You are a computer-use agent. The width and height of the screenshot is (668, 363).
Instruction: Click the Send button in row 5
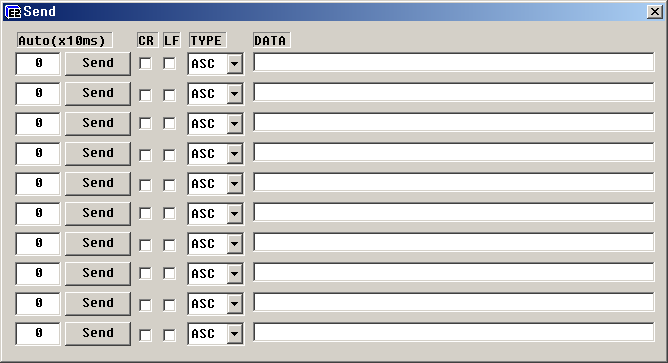click(98, 184)
